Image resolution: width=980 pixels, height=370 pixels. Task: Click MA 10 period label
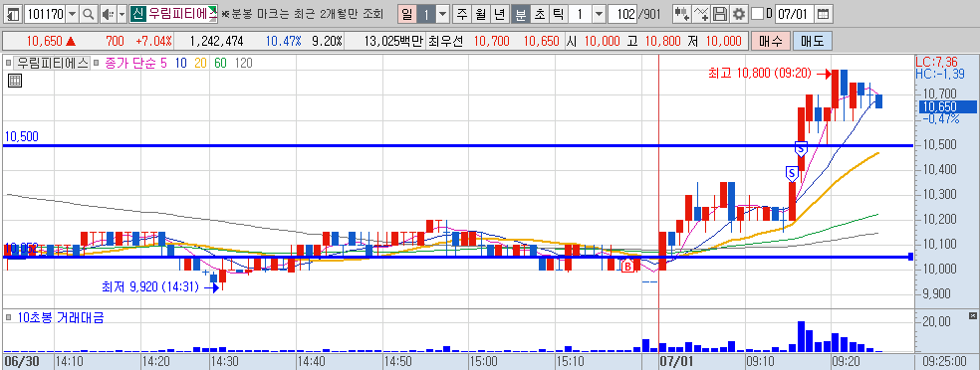(180, 63)
